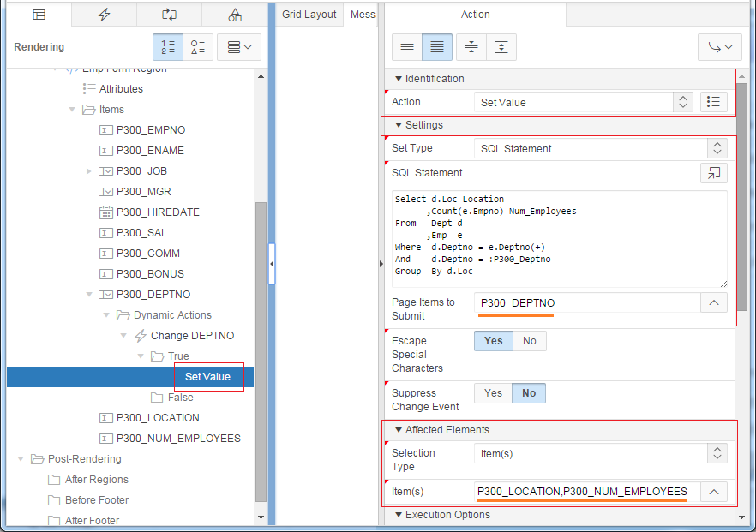Select P300_BONUS item
This screenshot has height=532, width=756.
[151, 274]
